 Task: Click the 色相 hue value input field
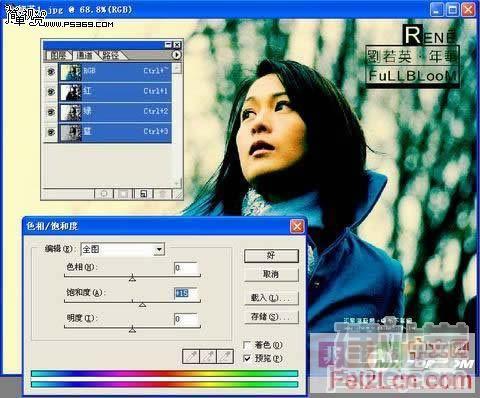(186, 268)
